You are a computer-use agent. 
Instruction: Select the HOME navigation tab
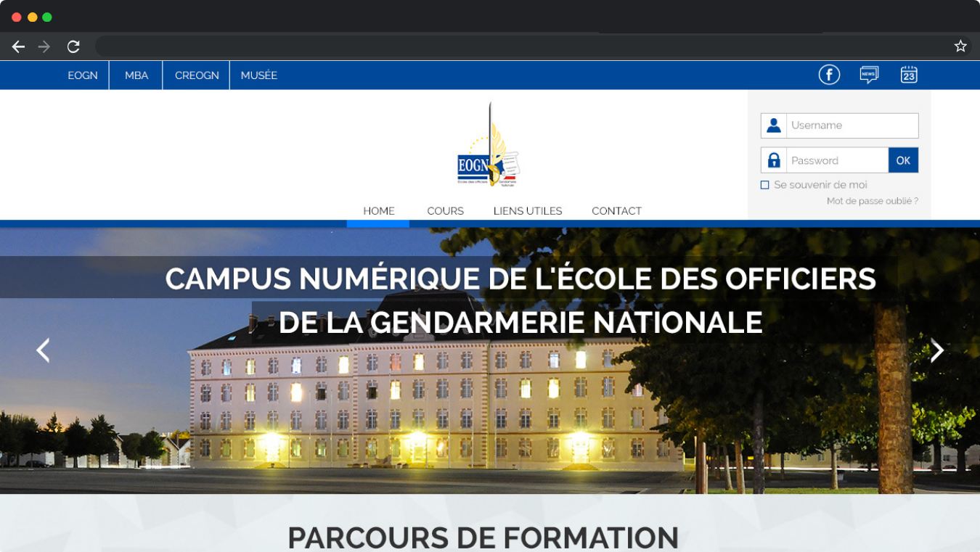(379, 211)
